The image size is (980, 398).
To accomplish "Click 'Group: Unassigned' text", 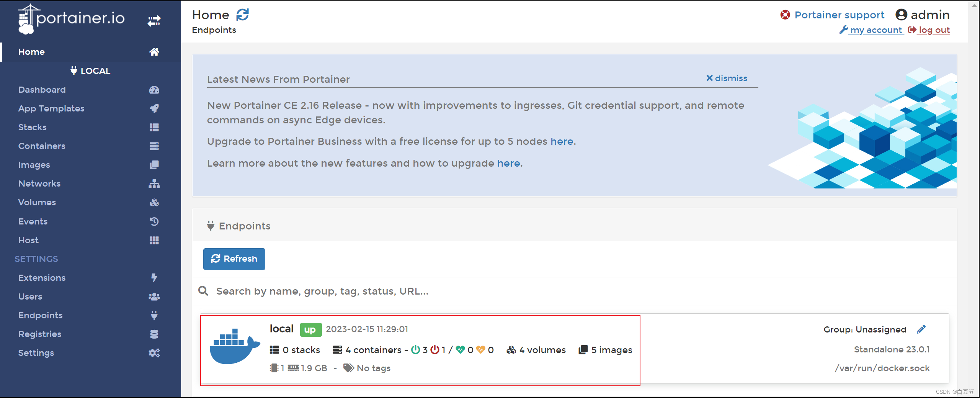I will [x=865, y=329].
